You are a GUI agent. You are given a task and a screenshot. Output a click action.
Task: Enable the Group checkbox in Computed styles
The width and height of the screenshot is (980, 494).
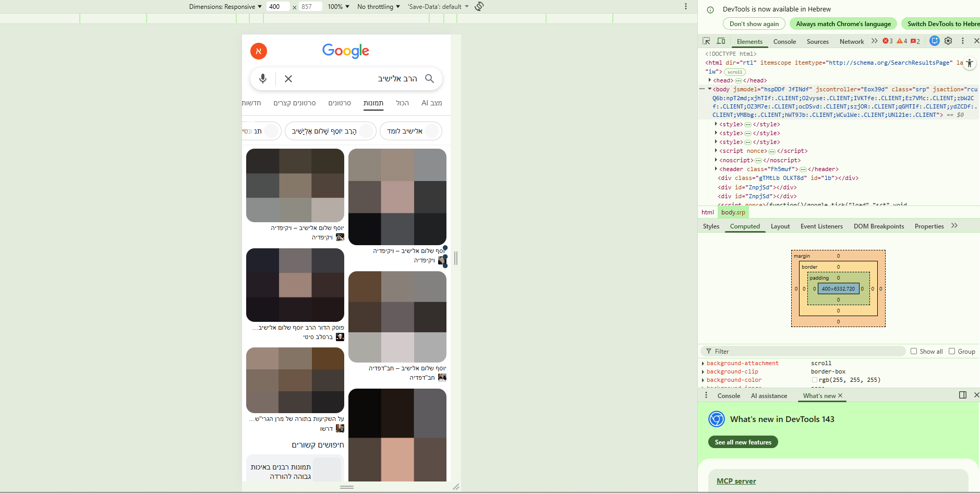952,351
